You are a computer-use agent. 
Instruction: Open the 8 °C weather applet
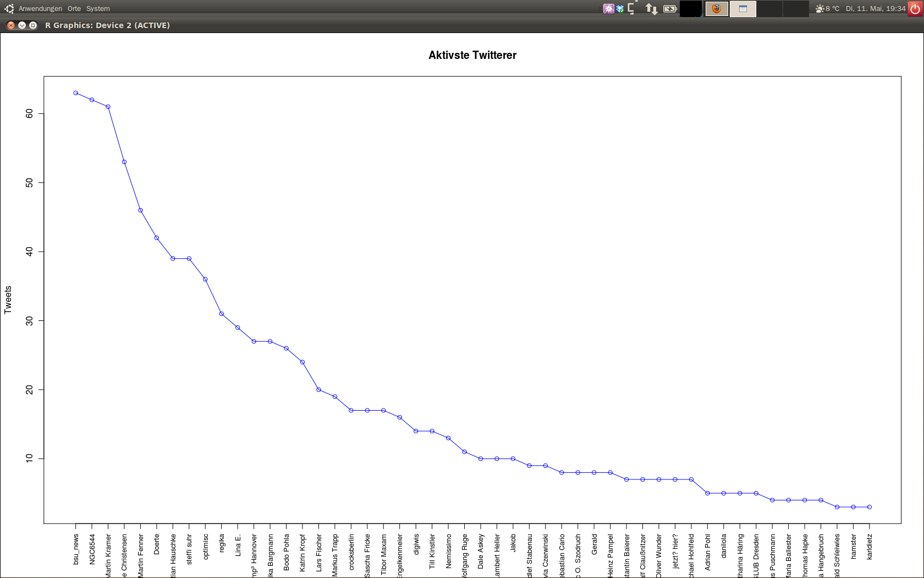[x=828, y=9]
